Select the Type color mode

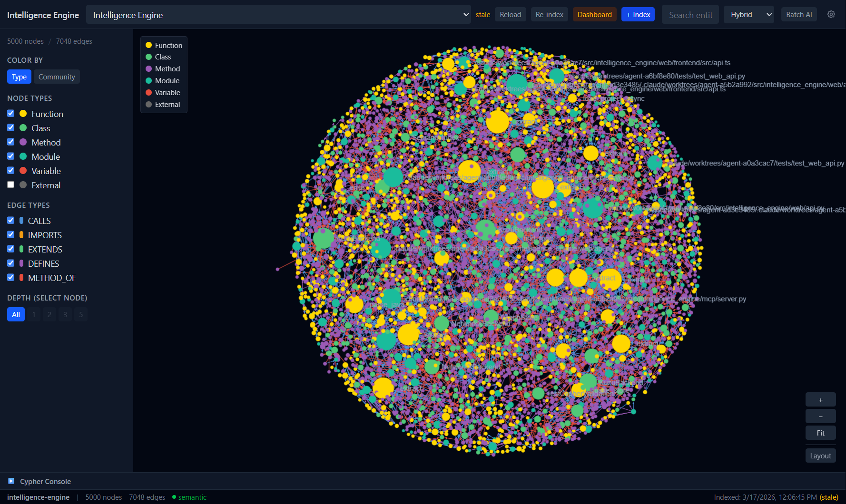19,77
